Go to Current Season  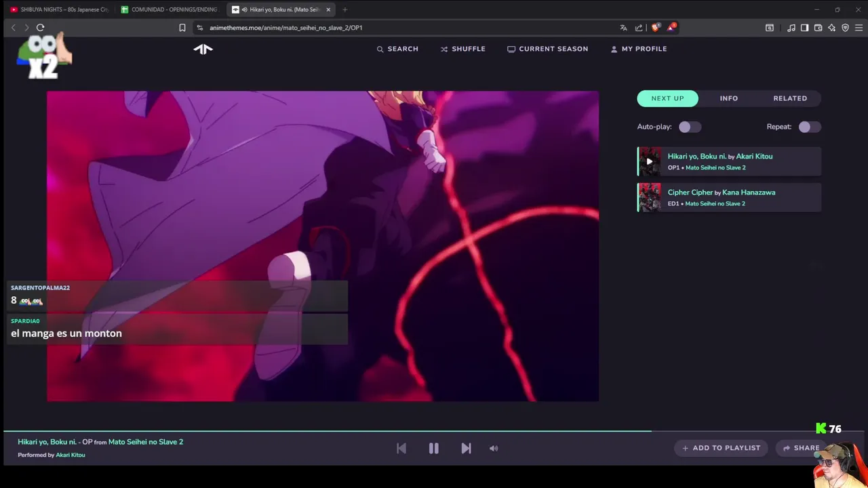click(x=547, y=49)
